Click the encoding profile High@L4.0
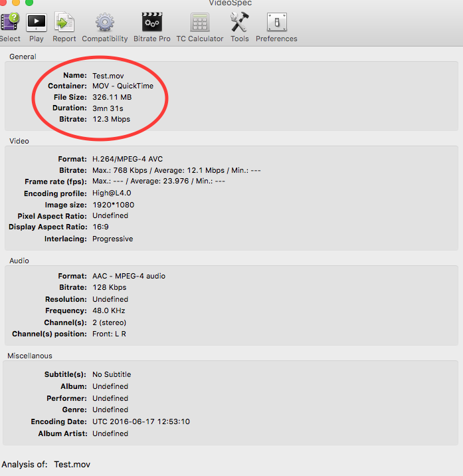 112,193
